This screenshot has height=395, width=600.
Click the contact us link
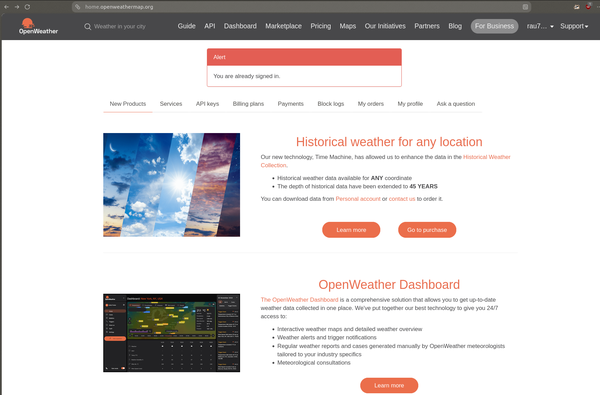tap(402, 199)
